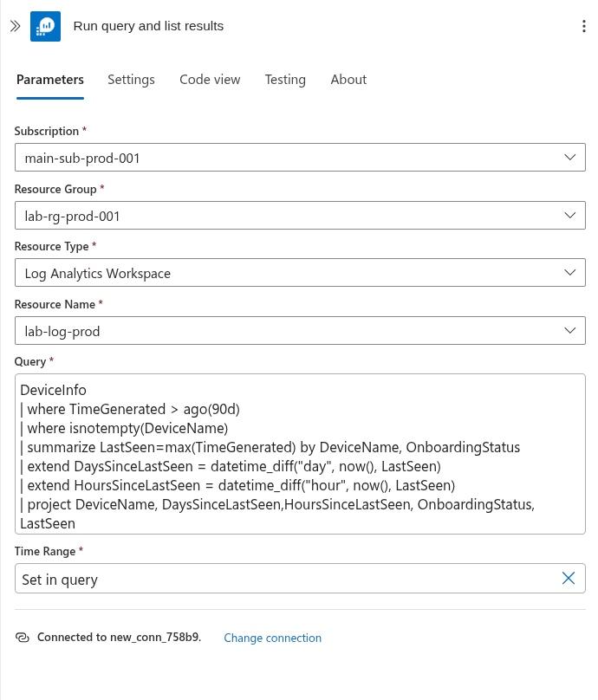Collapse the panel using double chevron icon
598x700 pixels.
[16, 26]
